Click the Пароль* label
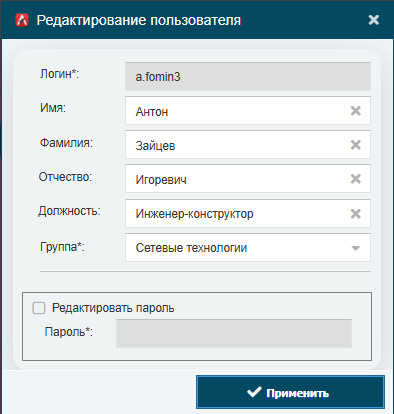The width and height of the screenshot is (394, 414). 69,332
